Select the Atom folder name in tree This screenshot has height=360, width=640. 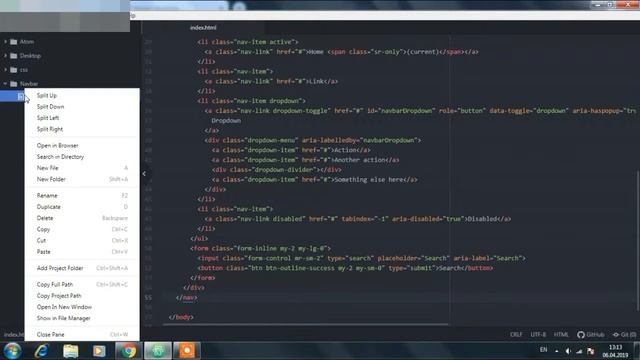click(27, 42)
